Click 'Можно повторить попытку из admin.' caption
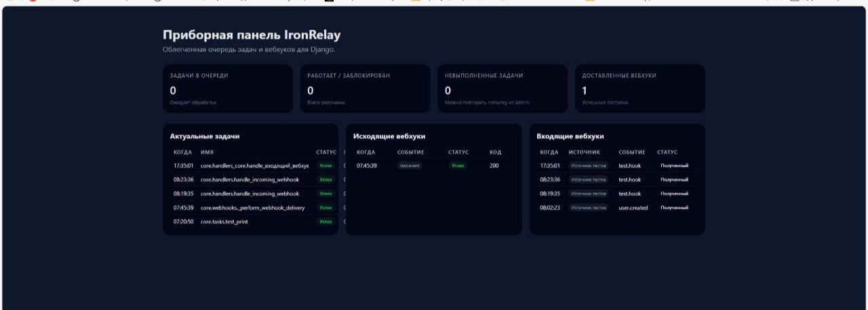 click(488, 102)
